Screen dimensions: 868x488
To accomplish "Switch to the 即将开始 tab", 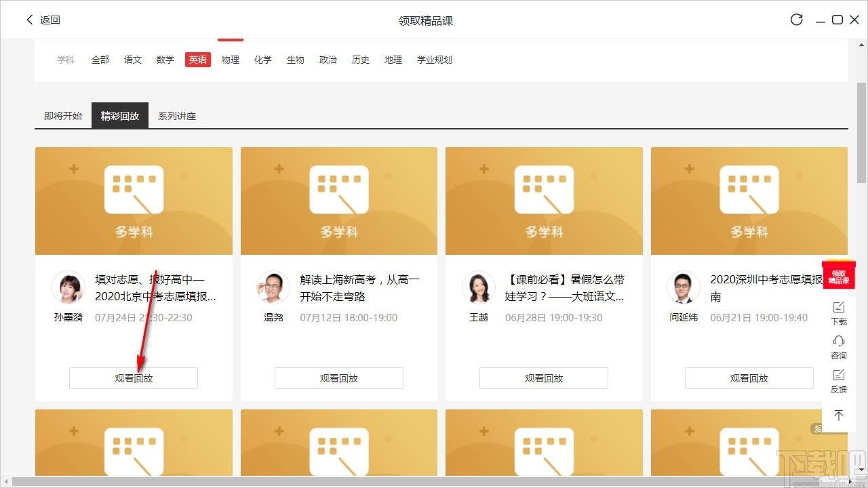I will [x=63, y=116].
